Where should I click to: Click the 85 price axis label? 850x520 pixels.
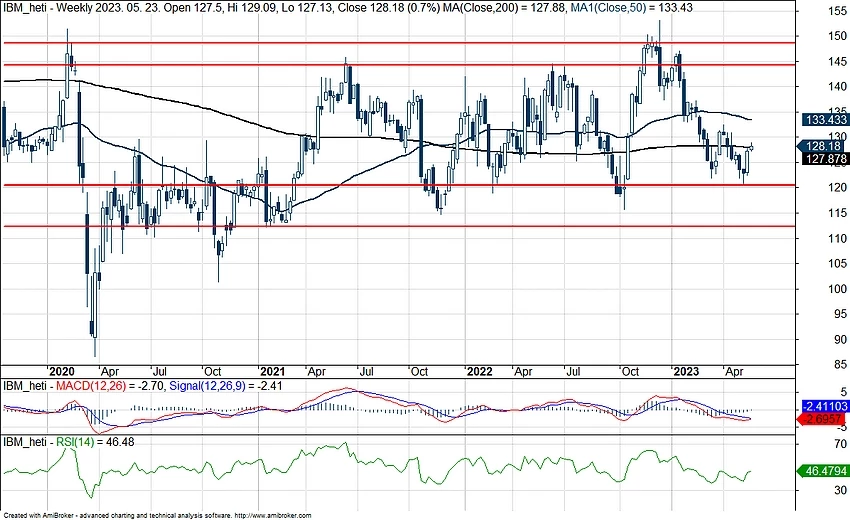point(841,365)
